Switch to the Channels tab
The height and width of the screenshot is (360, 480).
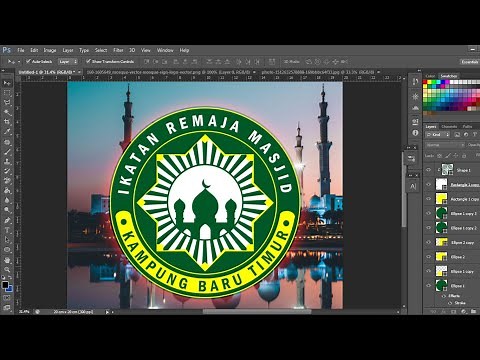coord(449,127)
